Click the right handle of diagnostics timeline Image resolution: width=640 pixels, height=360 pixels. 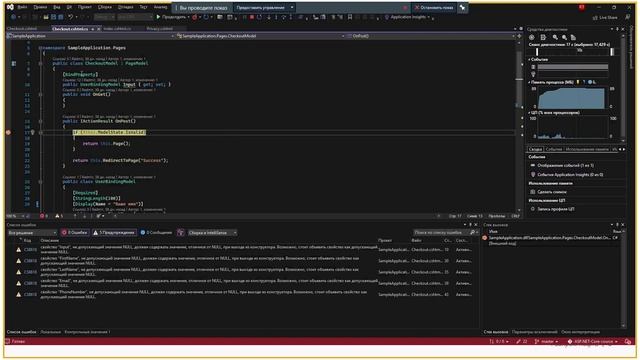pos(612,51)
